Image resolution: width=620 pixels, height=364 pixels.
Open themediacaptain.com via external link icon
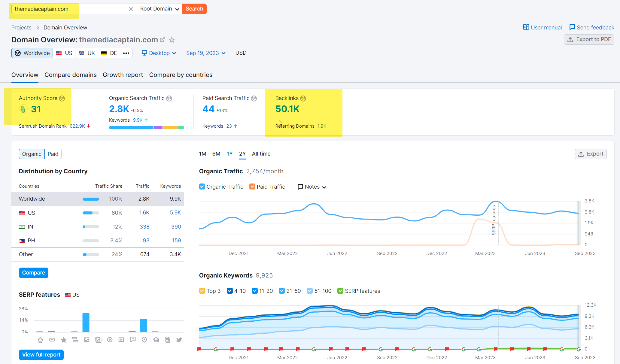(163, 39)
